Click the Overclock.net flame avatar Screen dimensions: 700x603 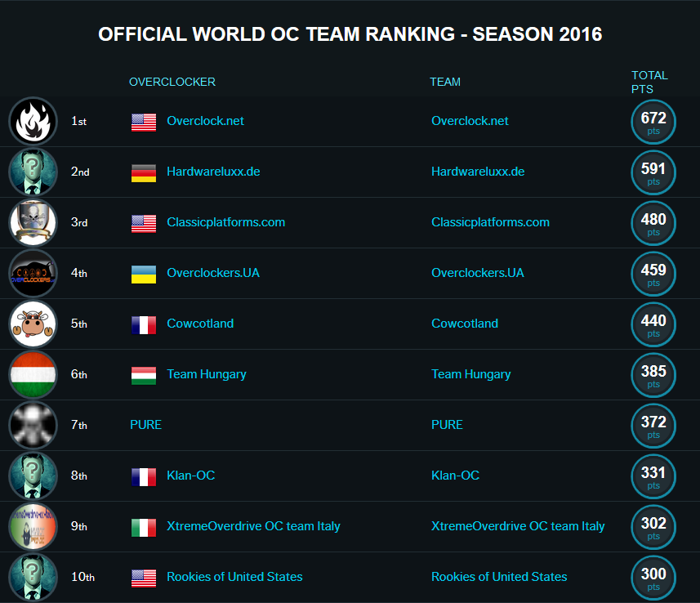pyautogui.click(x=33, y=121)
